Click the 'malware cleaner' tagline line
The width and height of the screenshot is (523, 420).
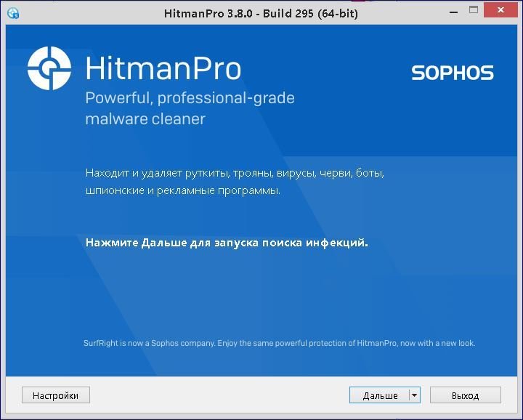pos(145,119)
